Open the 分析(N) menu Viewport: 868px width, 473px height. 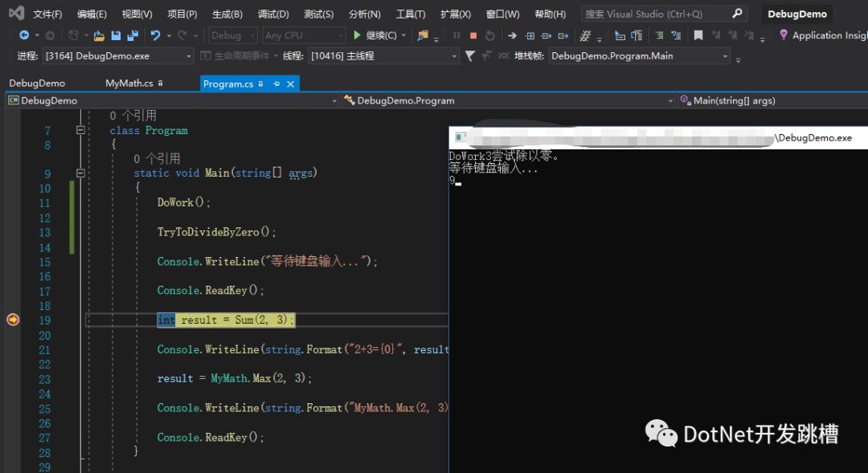click(x=364, y=14)
